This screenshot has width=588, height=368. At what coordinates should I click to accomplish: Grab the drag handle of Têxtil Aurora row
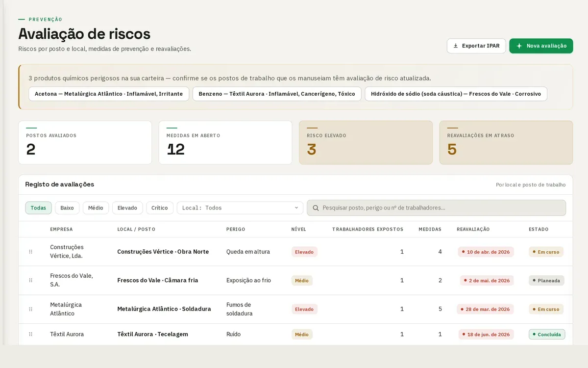[x=30, y=334]
